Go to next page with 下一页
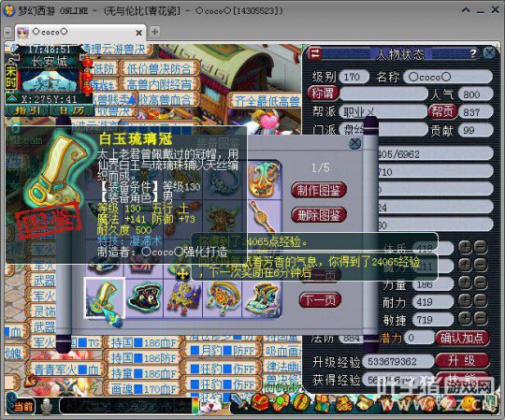Image resolution: width=505 pixels, height=420 pixels. pyautogui.click(x=320, y=300)
